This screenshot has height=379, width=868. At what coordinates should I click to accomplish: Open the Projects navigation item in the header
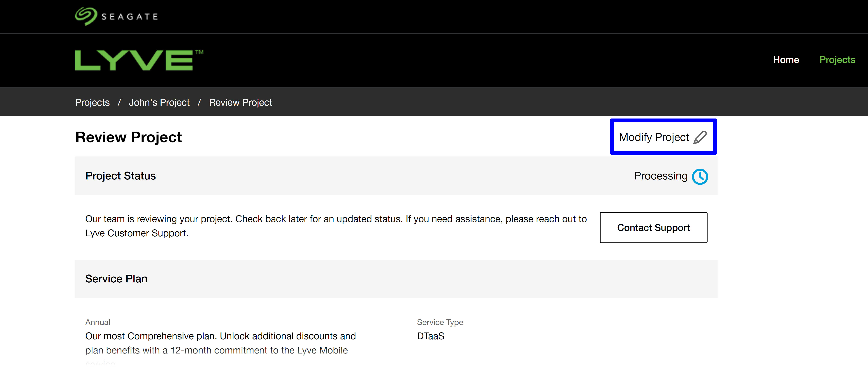(x=837, y=60)
